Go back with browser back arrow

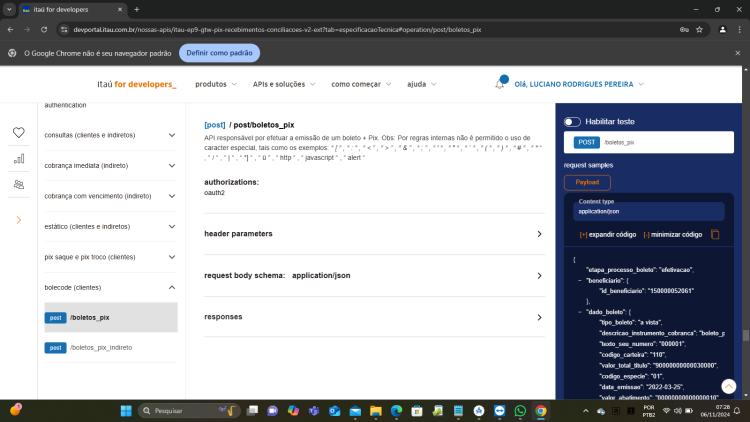[11, 30]
